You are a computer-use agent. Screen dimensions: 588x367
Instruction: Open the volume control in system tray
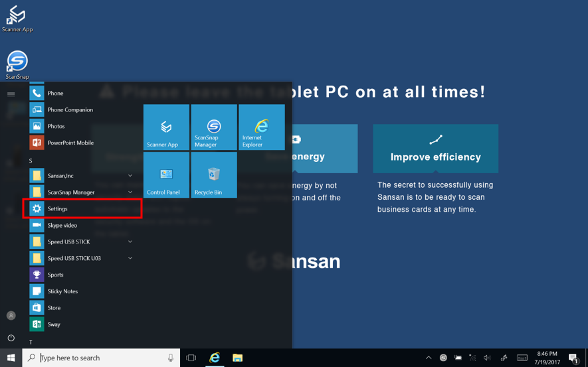(x=487, y=358)
